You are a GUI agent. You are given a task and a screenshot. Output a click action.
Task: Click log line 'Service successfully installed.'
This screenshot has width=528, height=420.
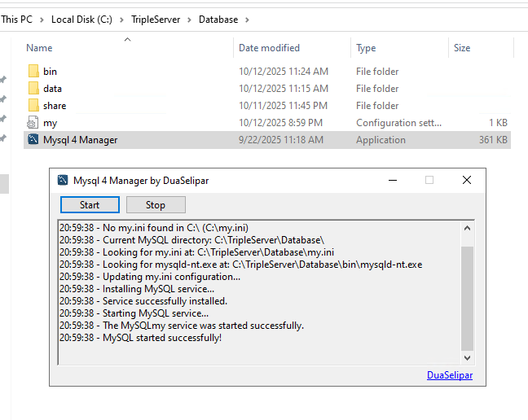(143, 301)
